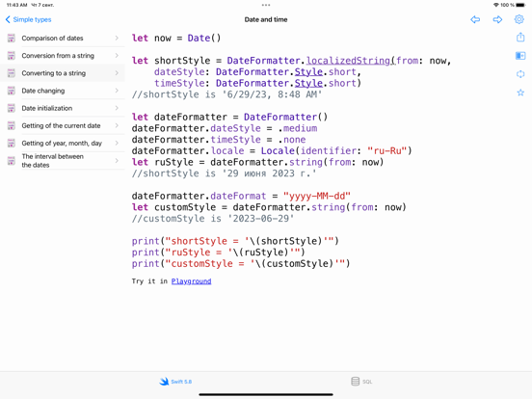The width and height of the screenshot is (532, 399).
Task: Open Getting of the current date
Action: pos(63,125)
